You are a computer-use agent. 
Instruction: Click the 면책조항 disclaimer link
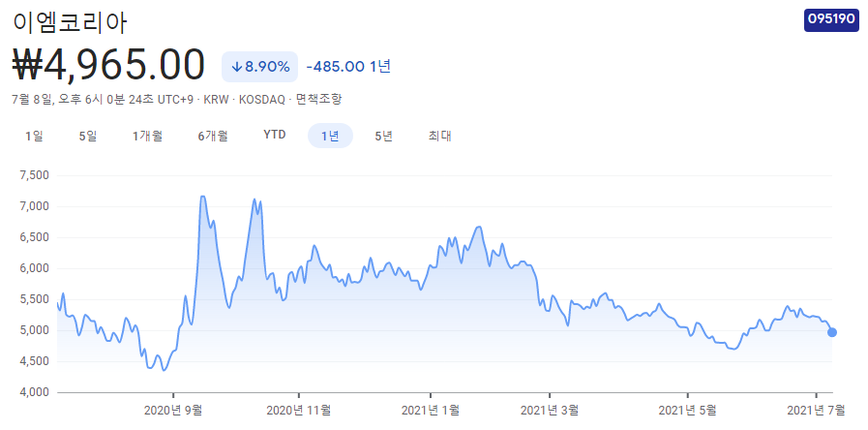point(318,100)
